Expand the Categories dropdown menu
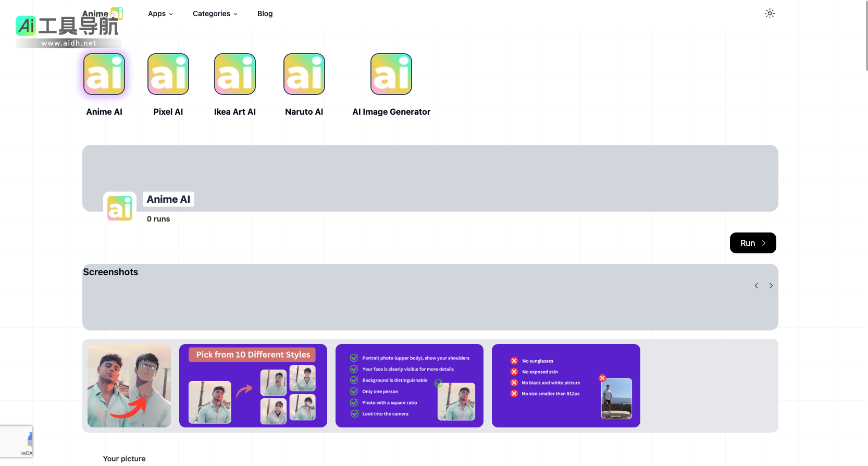The image size is (868, 466). pos(215,14)
